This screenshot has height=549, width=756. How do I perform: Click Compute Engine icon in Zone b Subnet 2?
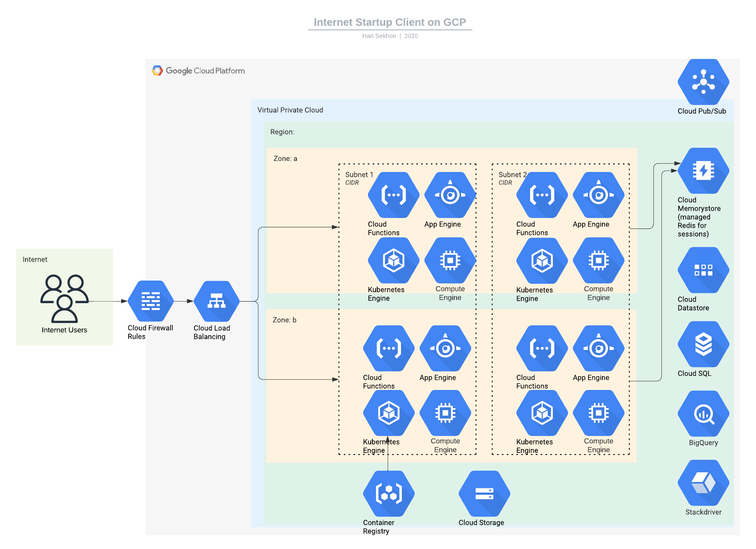point(599,413)
